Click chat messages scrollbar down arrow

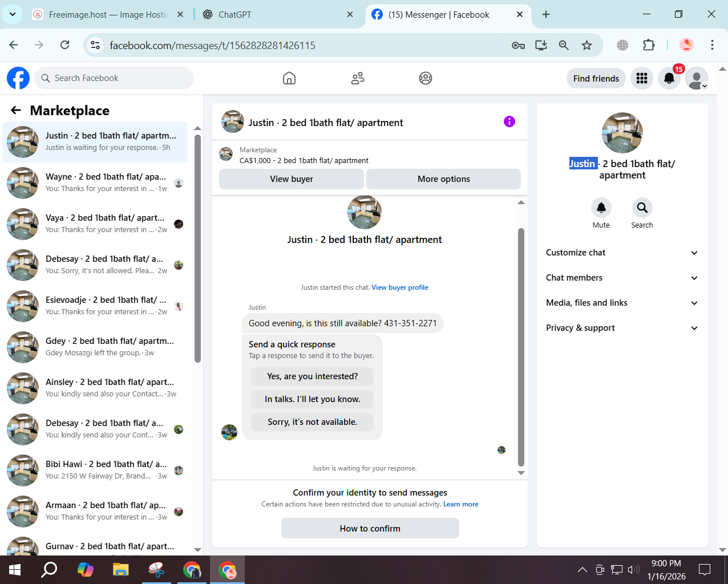tap(521, 473)
